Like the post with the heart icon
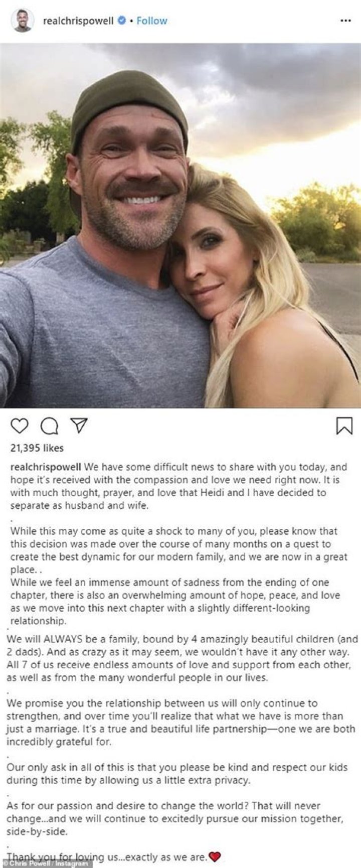The image size is (361, 868). [x=20, y=426]
